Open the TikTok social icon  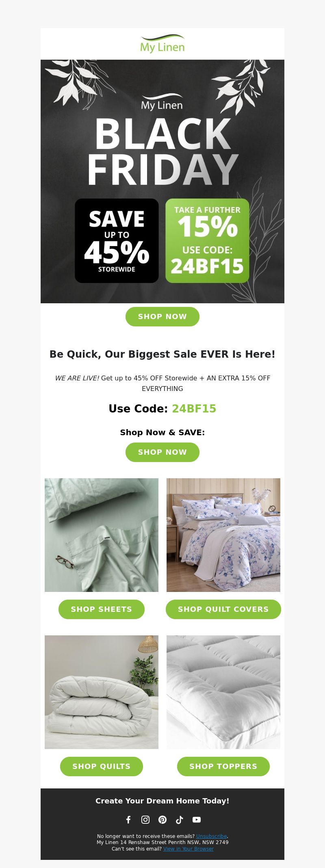[180, 820]
